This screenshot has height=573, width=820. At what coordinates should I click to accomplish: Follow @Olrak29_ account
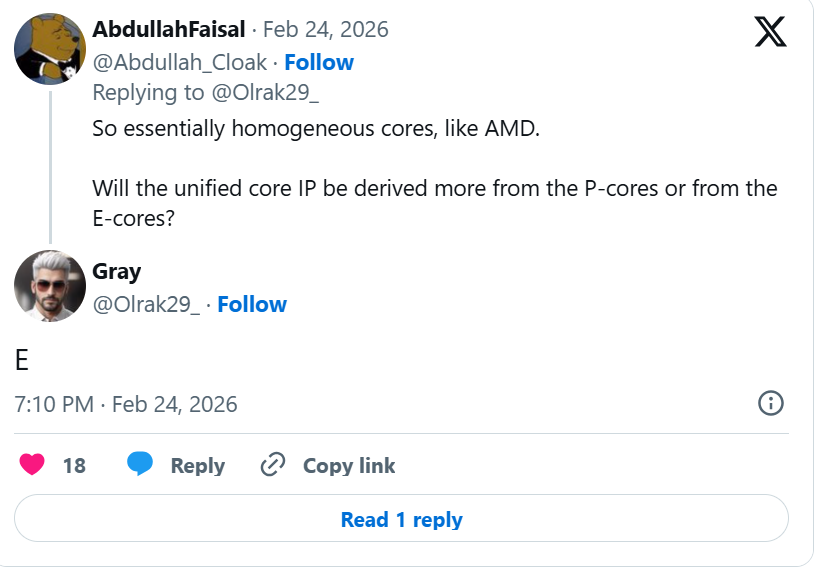pos(252,304)
